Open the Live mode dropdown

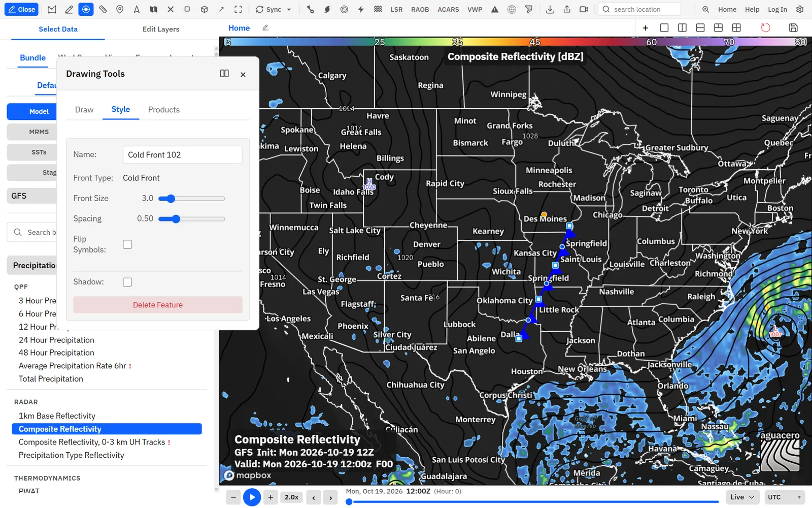tap(742, 497)
